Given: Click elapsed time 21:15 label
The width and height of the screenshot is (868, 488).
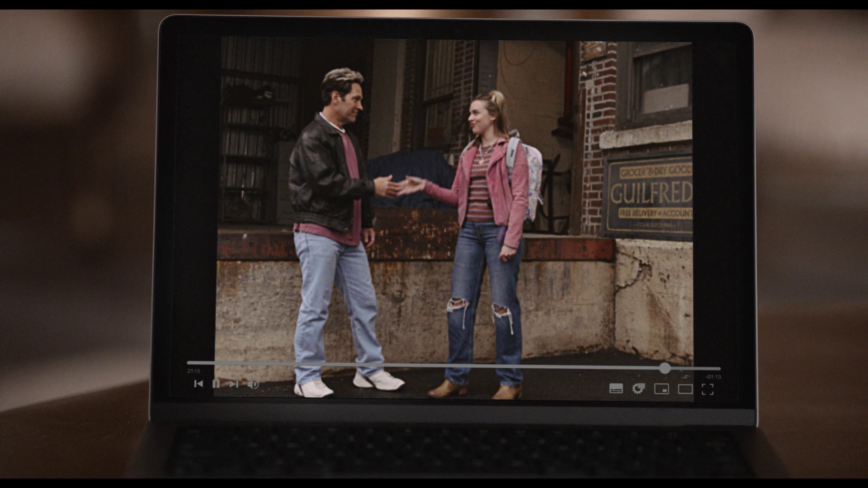Looking at the screenshot, I should point(193,371).
